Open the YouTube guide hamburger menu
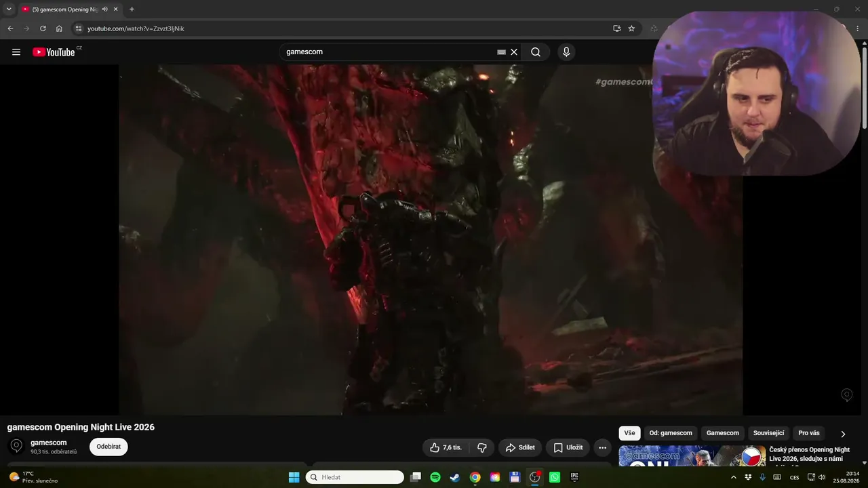Viewport: 868px width, 488px height. point(16,52)
